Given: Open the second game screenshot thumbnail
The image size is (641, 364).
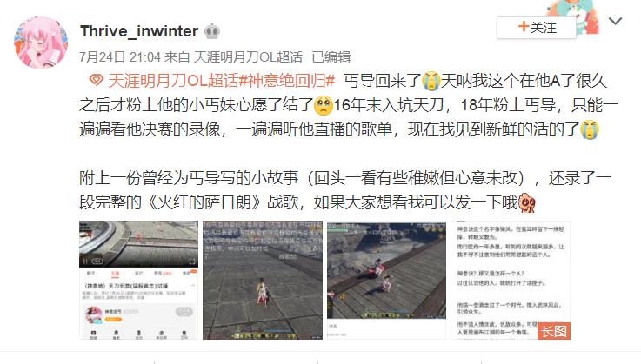Looking at the screenshot, I should (x=263, y=281).
